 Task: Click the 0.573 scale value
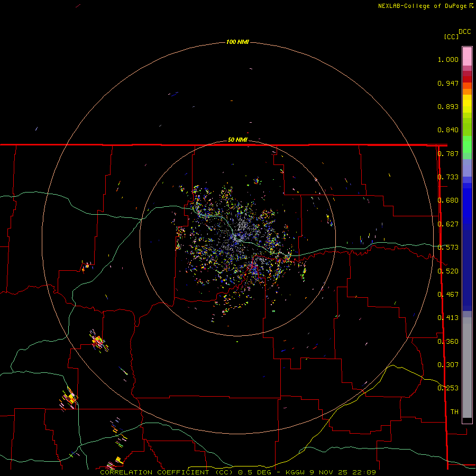point(448,248)
